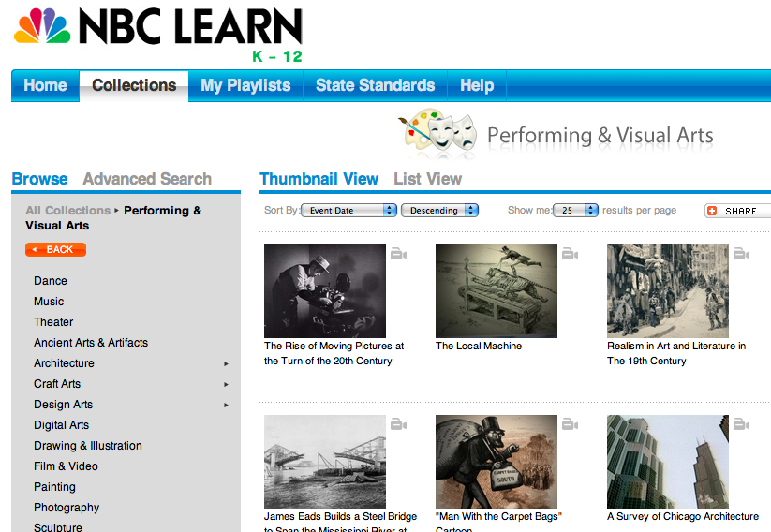
Task: Click video camera icon beside Realism in Art thumbnail
Action: [x=742, y=254]
